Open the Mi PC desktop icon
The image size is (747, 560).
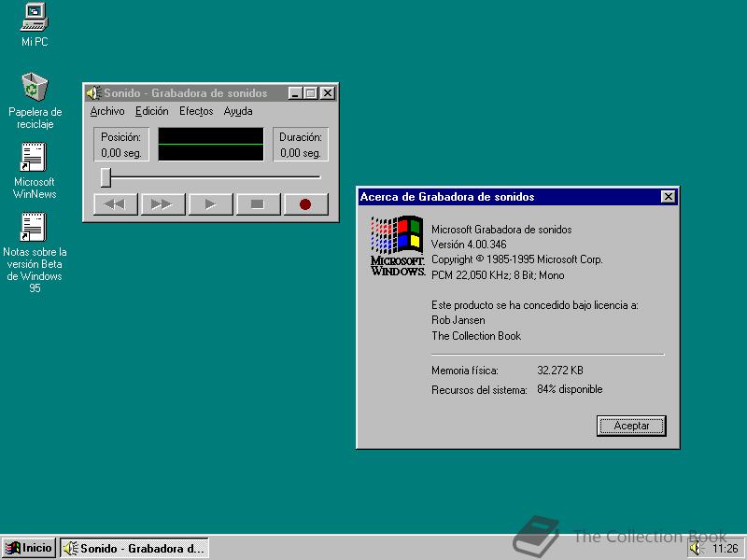[35, 25]
